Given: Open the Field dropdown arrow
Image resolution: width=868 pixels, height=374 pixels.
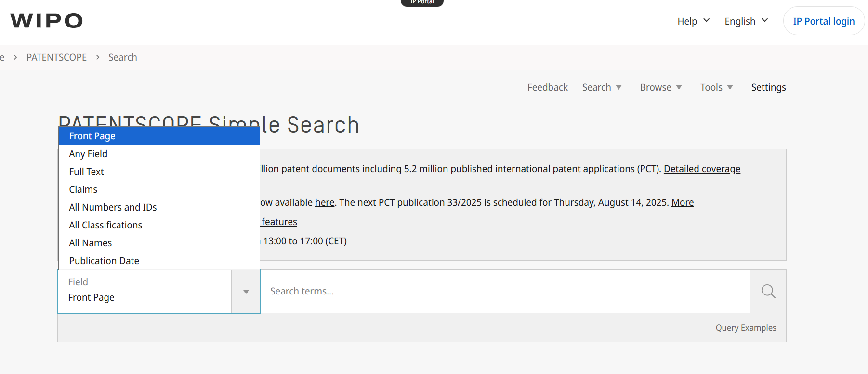Looking at the screenshot, I should point(246,292).
